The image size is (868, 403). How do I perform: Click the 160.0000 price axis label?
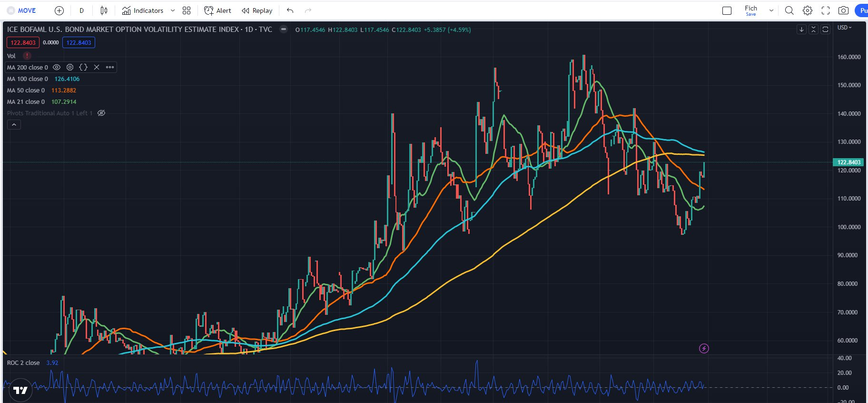pos(849,57)
